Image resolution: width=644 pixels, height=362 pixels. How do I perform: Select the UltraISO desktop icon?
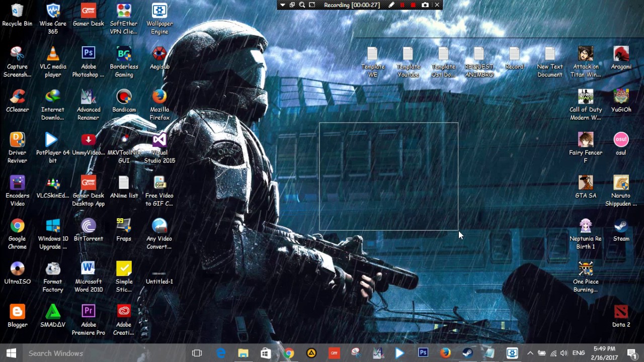(17, 273)
